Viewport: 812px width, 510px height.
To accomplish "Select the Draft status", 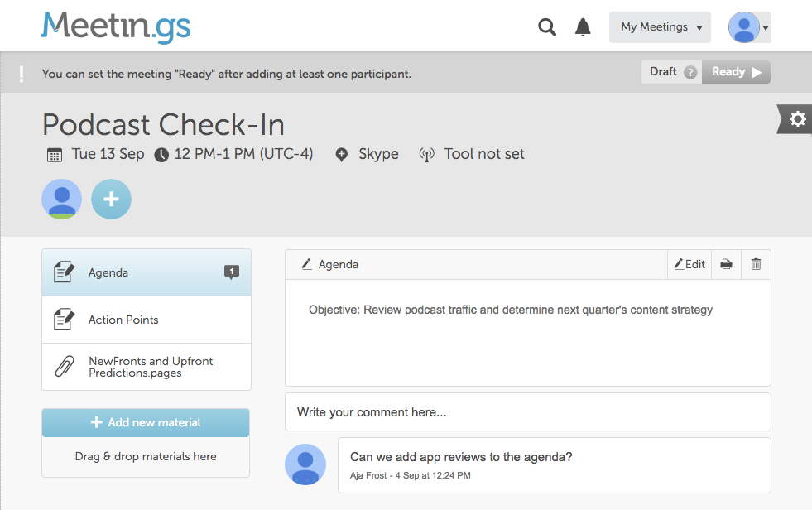I will coord(663,72).
